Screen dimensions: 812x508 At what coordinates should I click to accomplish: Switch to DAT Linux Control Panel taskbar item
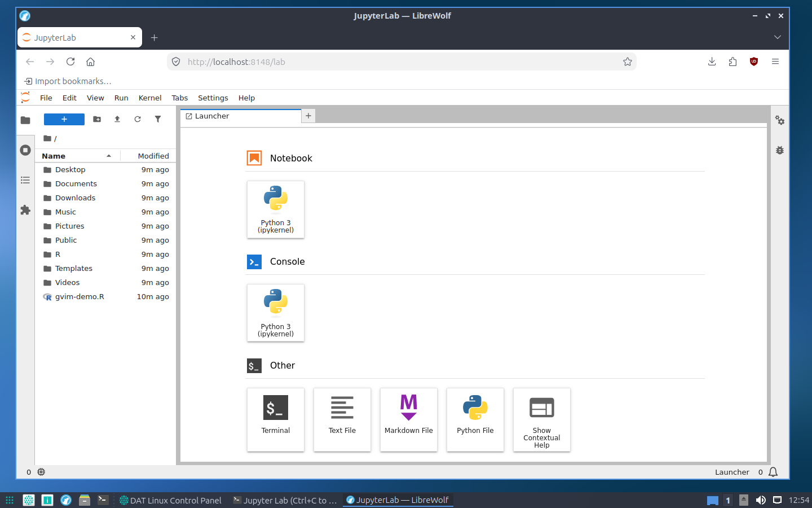click(170, 500)
